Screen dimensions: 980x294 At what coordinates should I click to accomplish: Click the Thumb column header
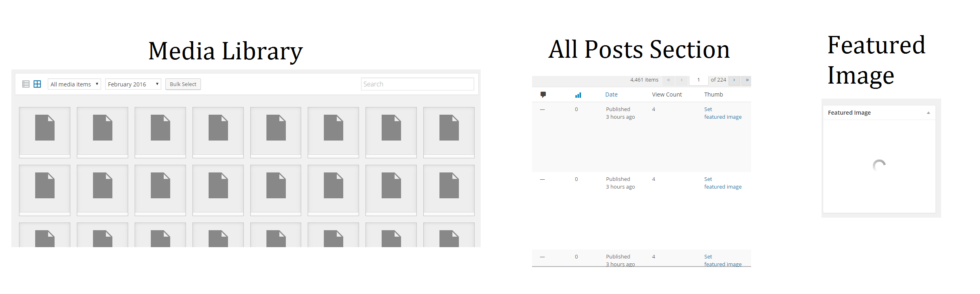714,94
